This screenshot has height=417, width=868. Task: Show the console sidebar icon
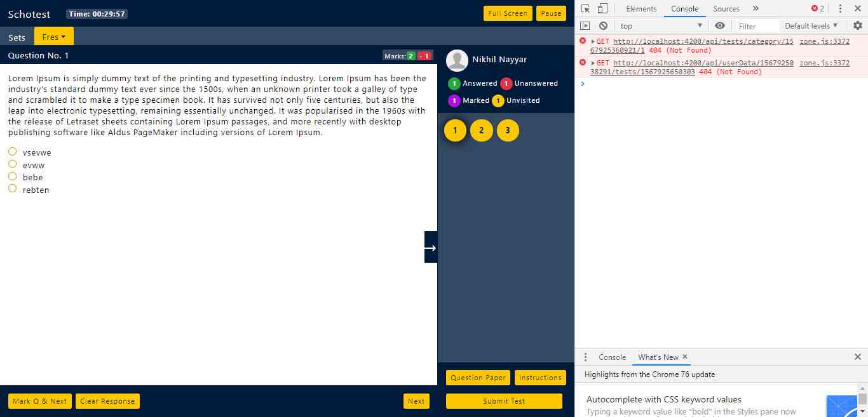click(x=585, y=26)
